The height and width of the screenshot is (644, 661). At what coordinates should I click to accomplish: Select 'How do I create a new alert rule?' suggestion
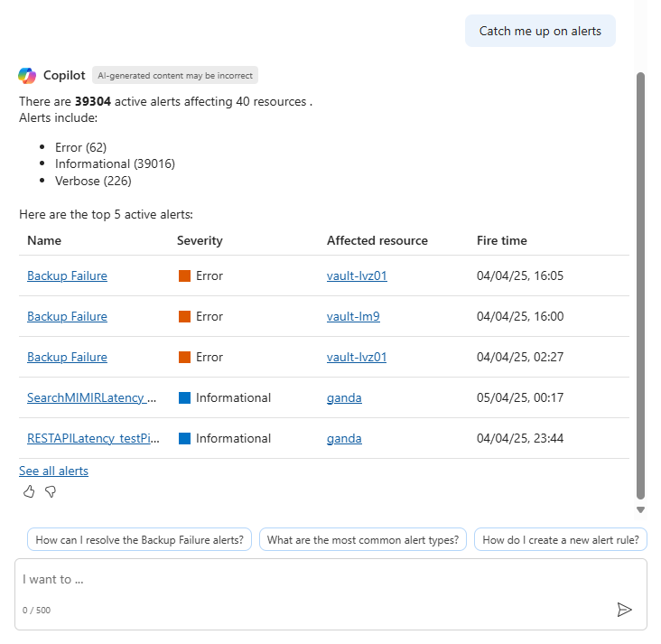561,540
